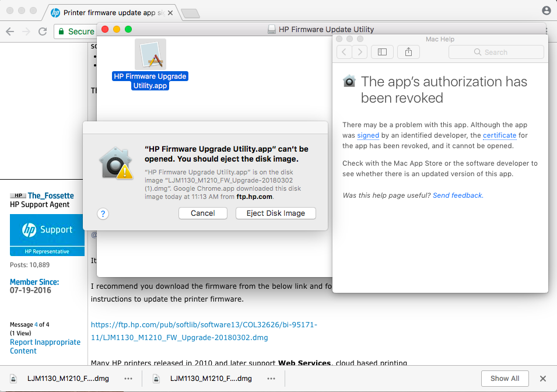
Task: Click the Mac Help back arrow
Action: 345,52
